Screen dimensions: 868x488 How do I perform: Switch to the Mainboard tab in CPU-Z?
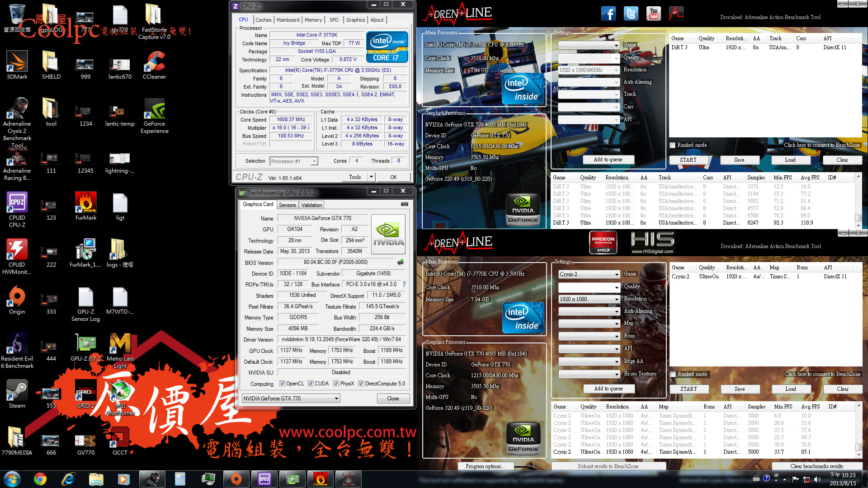(x=288, y=20)
